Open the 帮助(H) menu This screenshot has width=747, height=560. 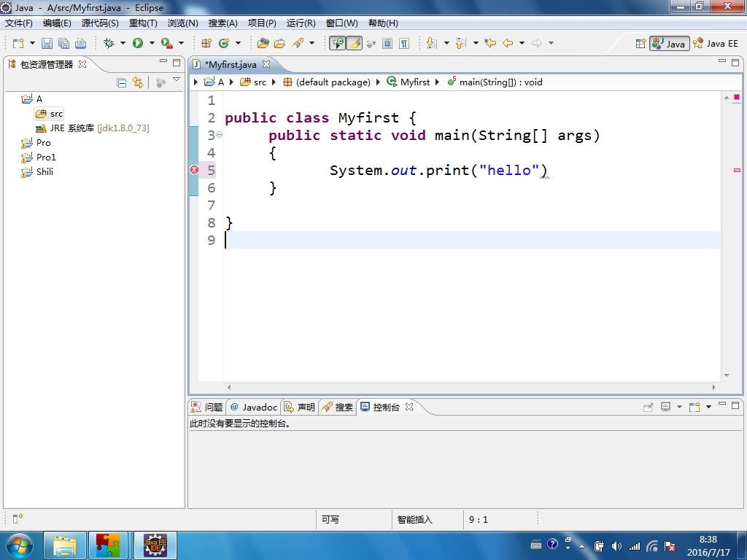pyautogui.click(x=383, y=23)
